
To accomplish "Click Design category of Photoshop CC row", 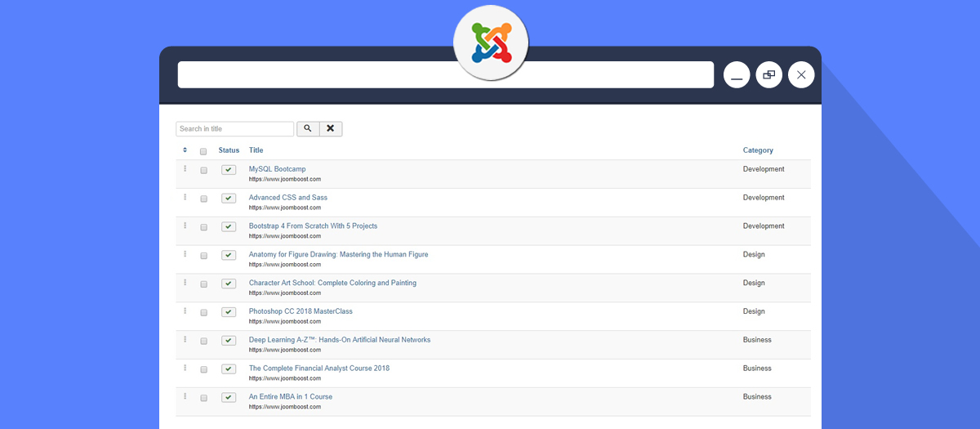I will tap(754, 311).
